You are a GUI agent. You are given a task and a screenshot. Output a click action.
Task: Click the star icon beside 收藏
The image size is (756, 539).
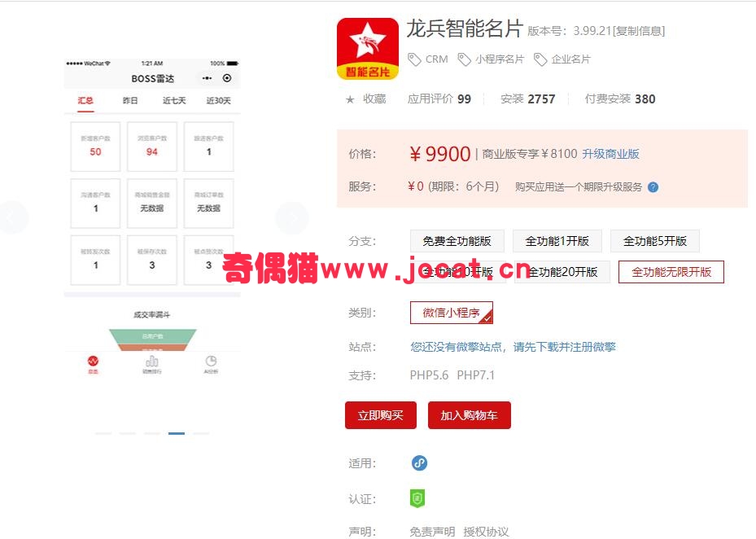point(350,99)
